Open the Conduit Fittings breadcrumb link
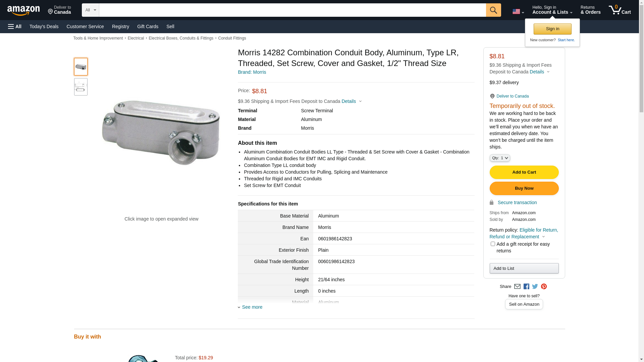644x362 pixels. click(x=232, y=38)
